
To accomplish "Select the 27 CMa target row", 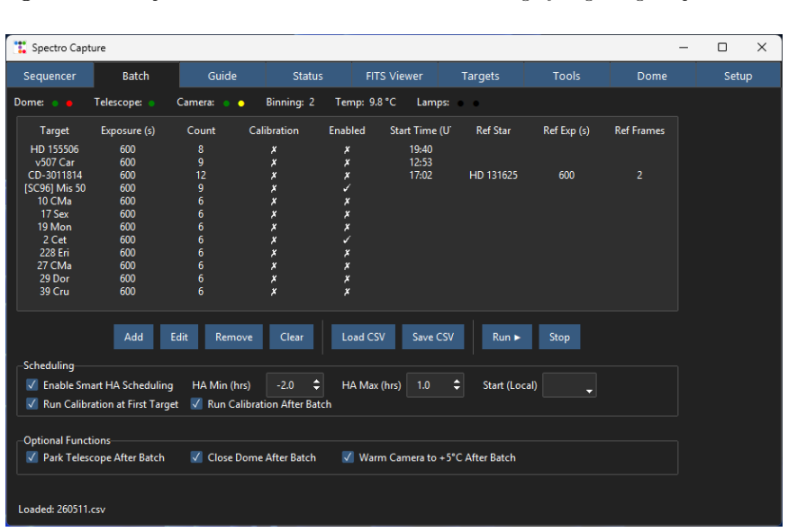I will point(348,266).
